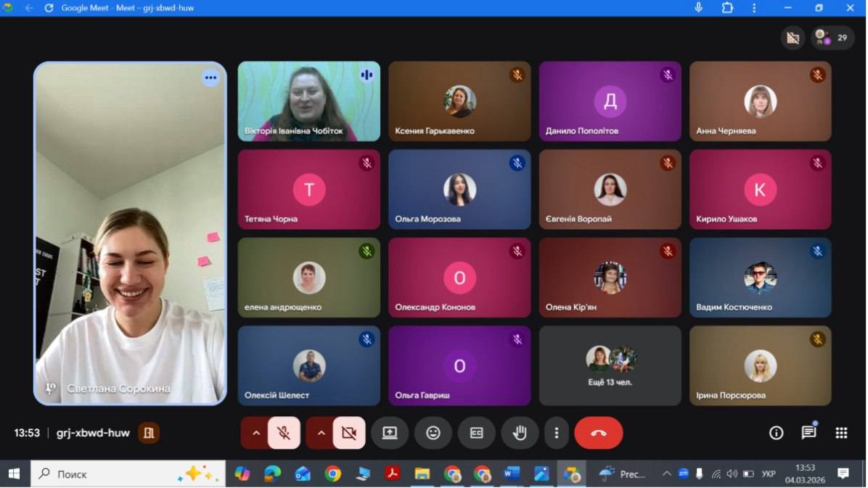Viewport: 868px width, 488px height.
Task: Open options menu on Светлана Сорокина tile
Action: point(210,78)
